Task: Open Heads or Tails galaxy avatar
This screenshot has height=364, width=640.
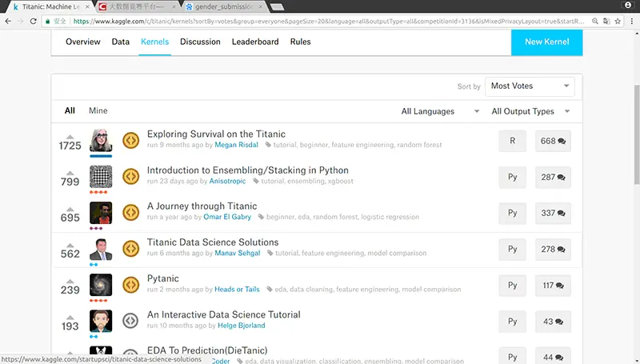Action: [101, 285]
